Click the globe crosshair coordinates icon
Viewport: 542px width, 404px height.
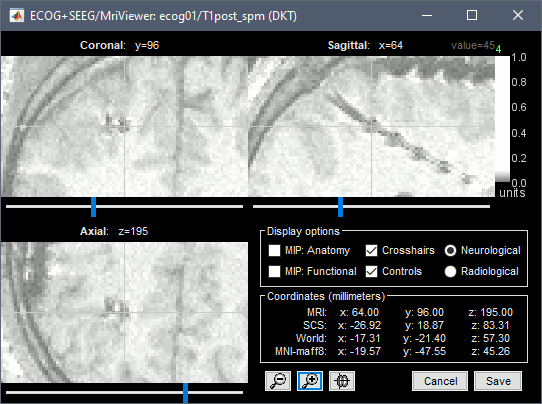coord(342,381)
